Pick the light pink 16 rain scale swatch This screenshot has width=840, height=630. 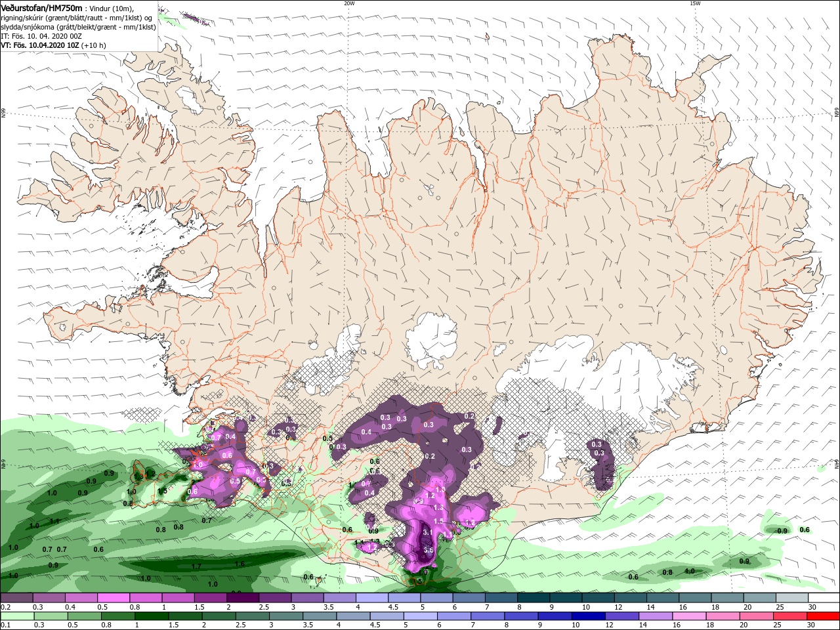tap(689, 616)
